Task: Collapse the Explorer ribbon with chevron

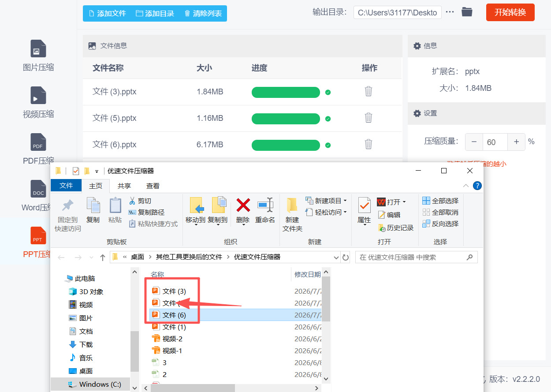Action: pos(465,186)
